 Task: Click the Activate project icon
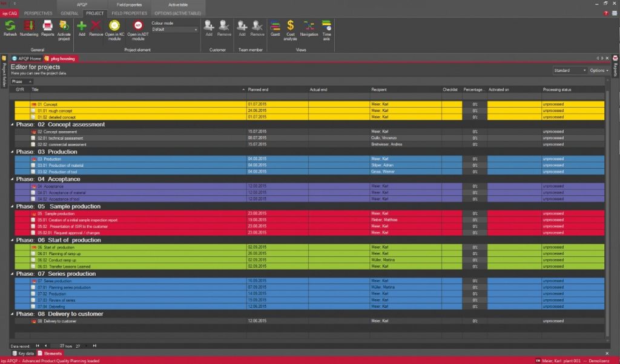point(64,27)
